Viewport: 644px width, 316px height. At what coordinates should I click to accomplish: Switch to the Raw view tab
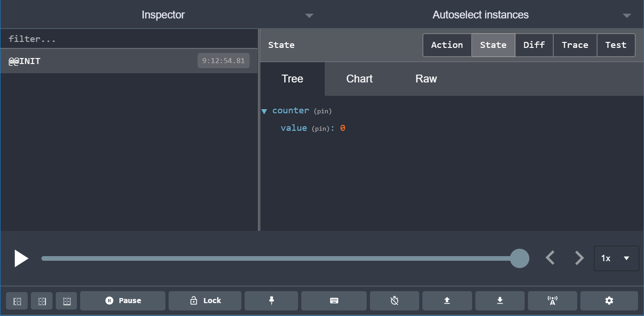click(x=425, y=79)
